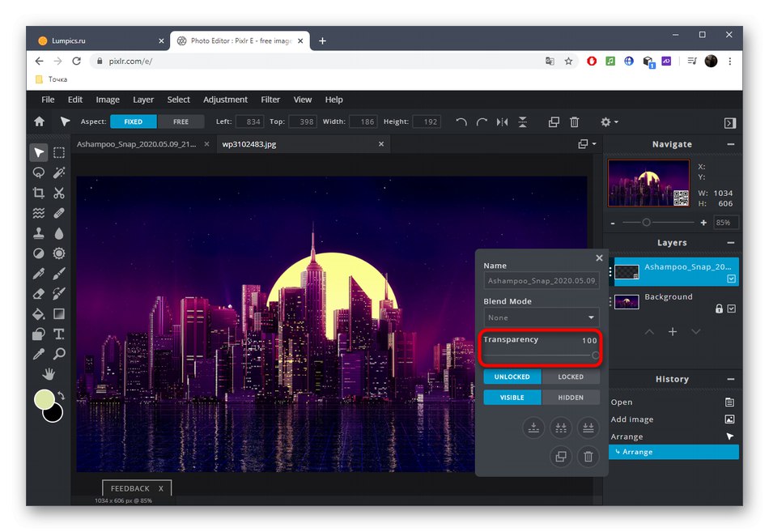Collapse the History panel
Screen dimensions: 769x532
(731, 379)
